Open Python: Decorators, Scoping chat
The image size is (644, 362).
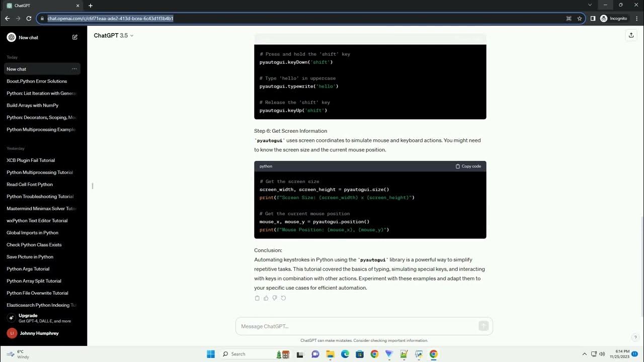point(42,117)
